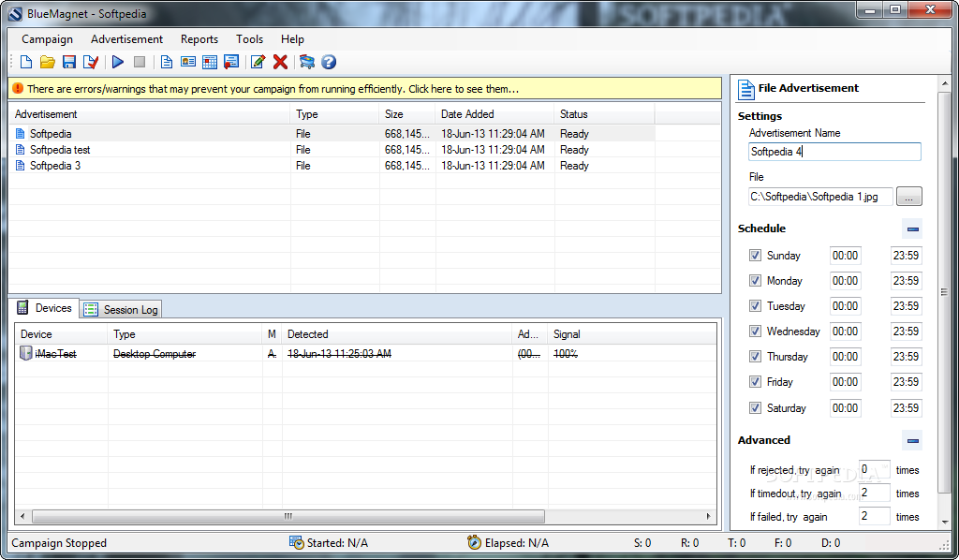The image size is (959, 560).
Task: Click the Advertisement Name input field
Action: pyautogui.click(x=834, y=152)
